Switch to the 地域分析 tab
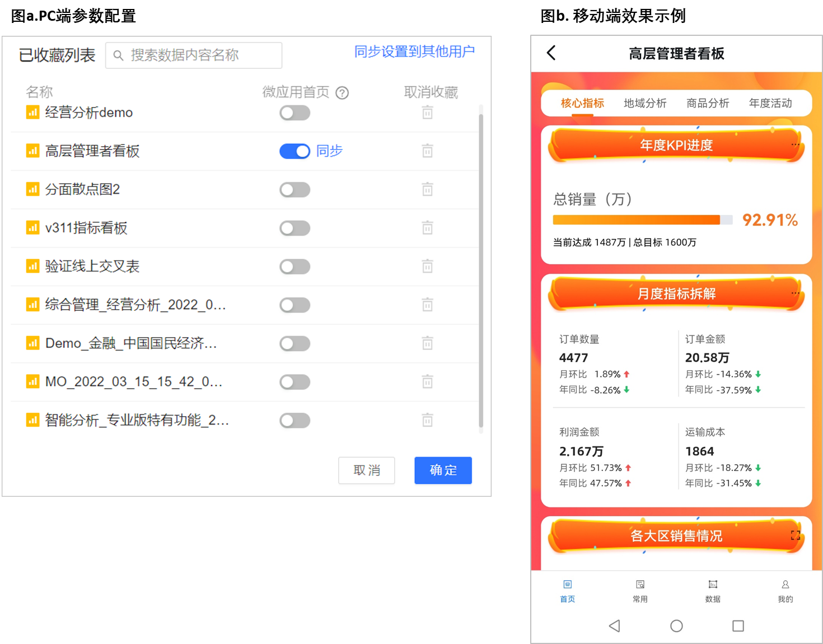This screenshot has width=823, height=644. pyautogui.click(x=644, y=103)
